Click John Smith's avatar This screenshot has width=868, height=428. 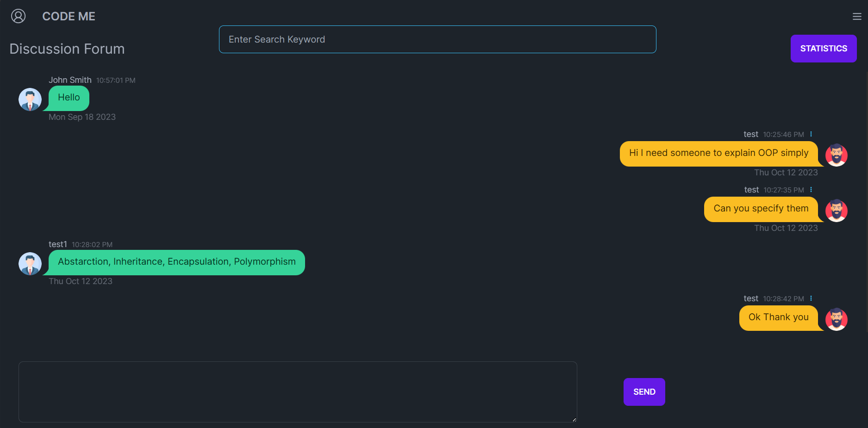click(30, 99)
